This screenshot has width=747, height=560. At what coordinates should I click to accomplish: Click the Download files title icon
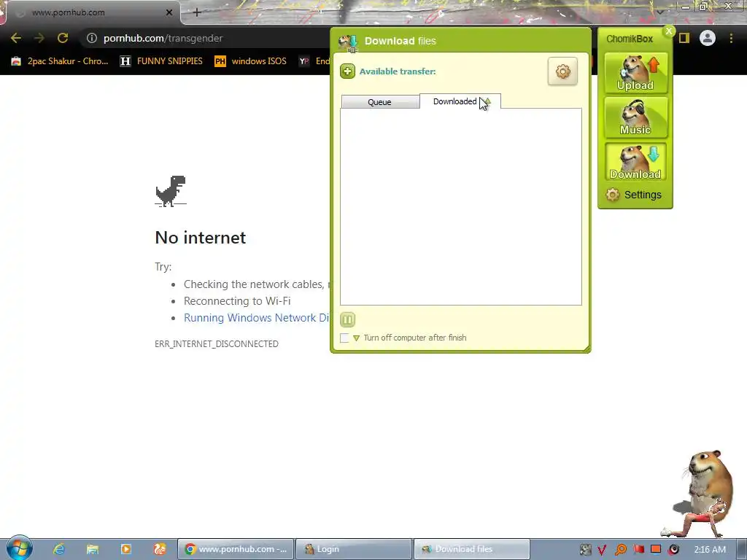348,43
